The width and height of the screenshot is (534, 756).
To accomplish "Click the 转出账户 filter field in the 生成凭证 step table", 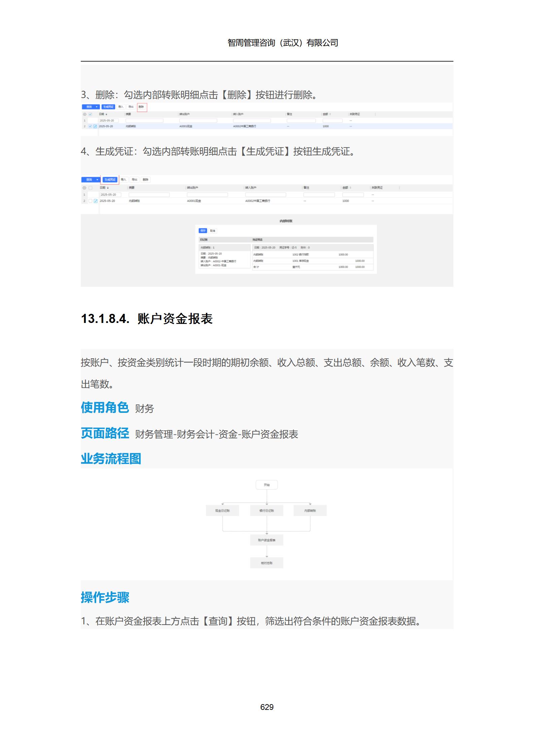I will tap(207, 195).
